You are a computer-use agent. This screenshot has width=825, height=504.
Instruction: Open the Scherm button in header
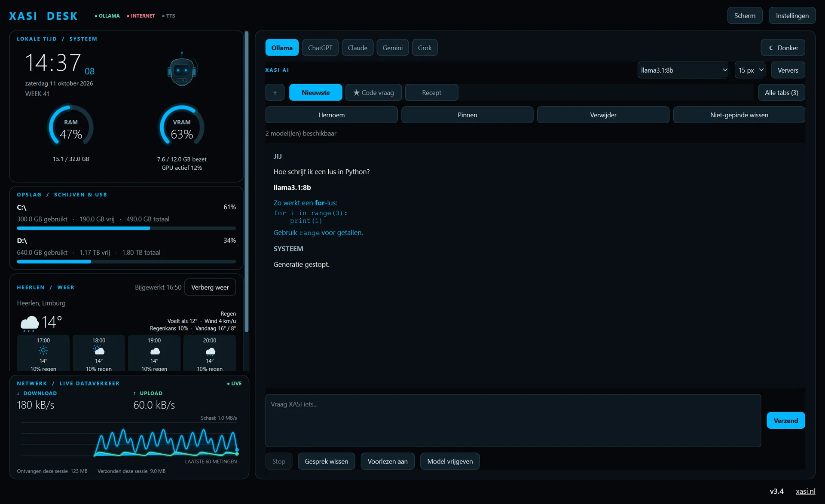tap(745, 15)
